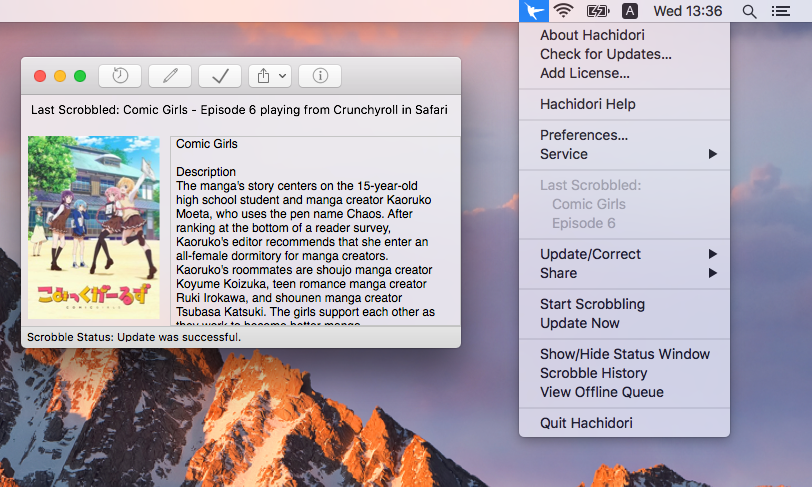812x487 pixels.
Task: Choose View Offline Queue
Action: point(625,393)
